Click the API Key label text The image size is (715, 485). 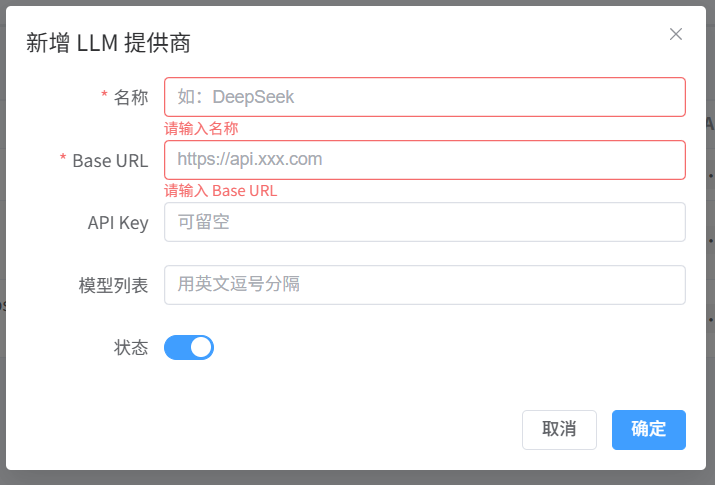(118, 222)
